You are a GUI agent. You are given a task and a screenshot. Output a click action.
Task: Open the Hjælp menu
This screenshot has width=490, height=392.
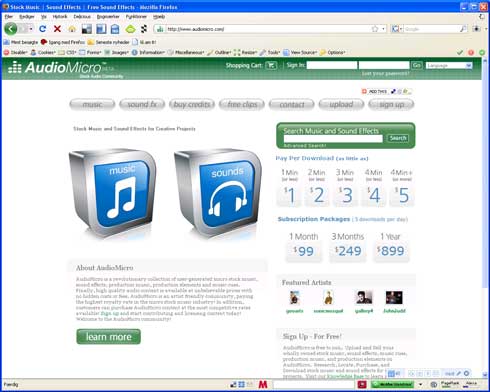(159, 16)
